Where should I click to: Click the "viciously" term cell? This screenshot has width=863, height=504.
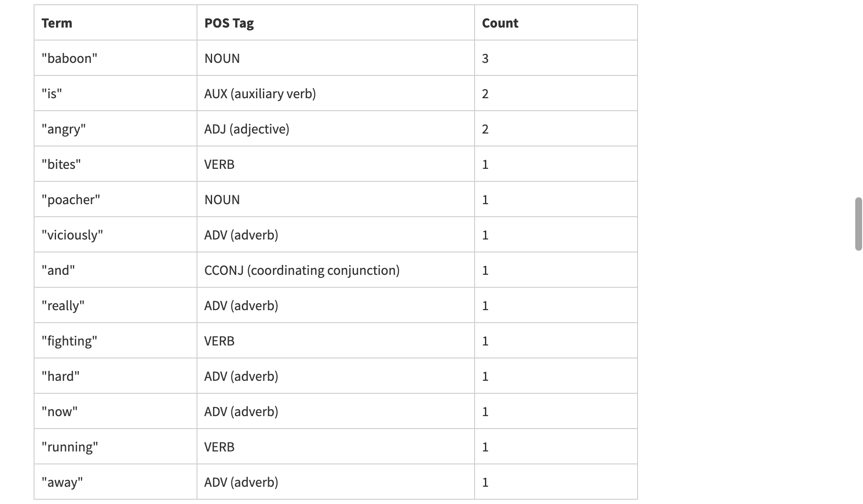tap(72, 235)
